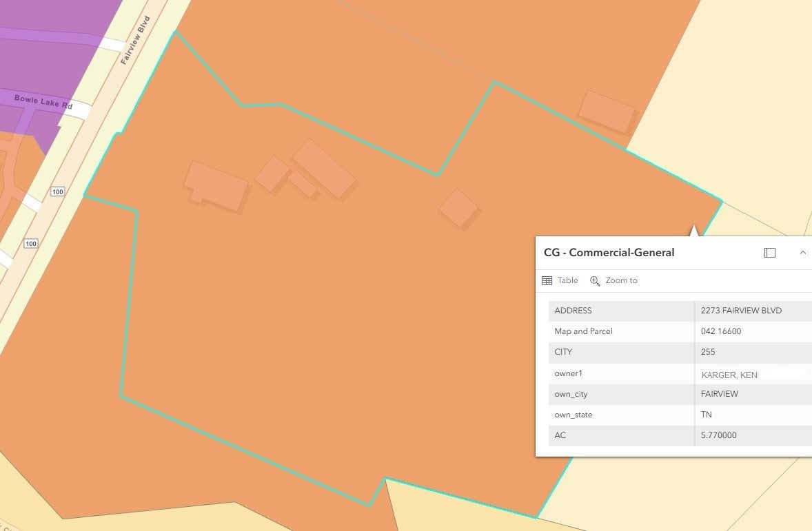Click the upper route 100 highway shield
The height and width of the screenshot is (531, 812).
pyautogui.click(x=58, y=191)
